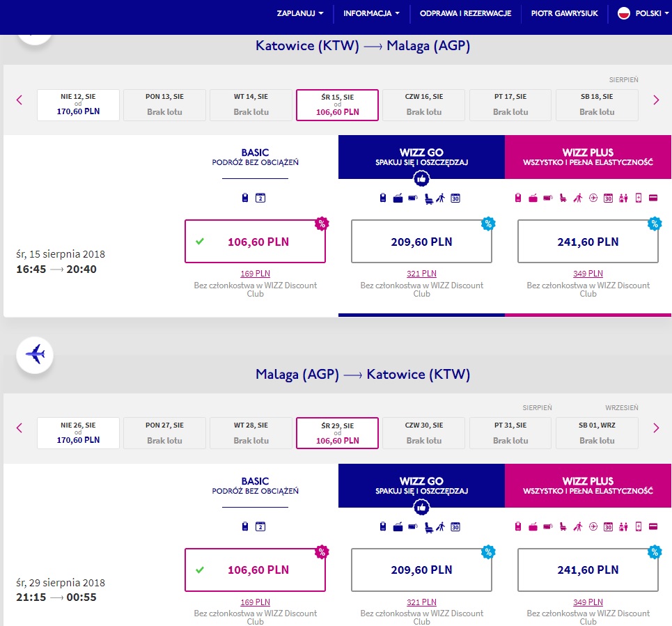Choose outbound date PON 13, SIE

tap(164, 105)
